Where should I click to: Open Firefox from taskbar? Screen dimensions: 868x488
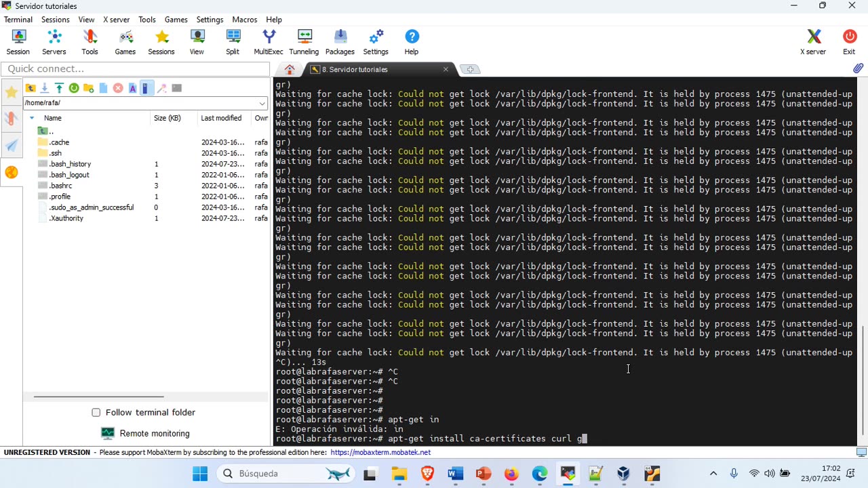511,474
